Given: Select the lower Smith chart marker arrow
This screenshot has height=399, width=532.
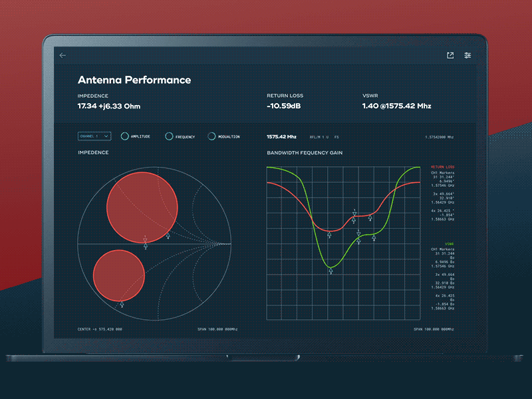Looking at the screenshot, I should pyautogui.click(x=123, y=303).
